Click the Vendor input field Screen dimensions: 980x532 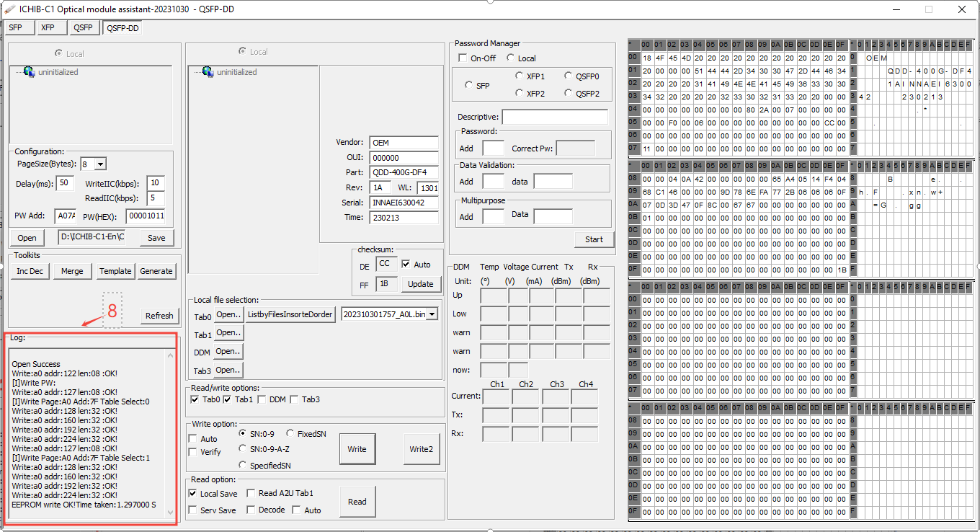point(404,143)
